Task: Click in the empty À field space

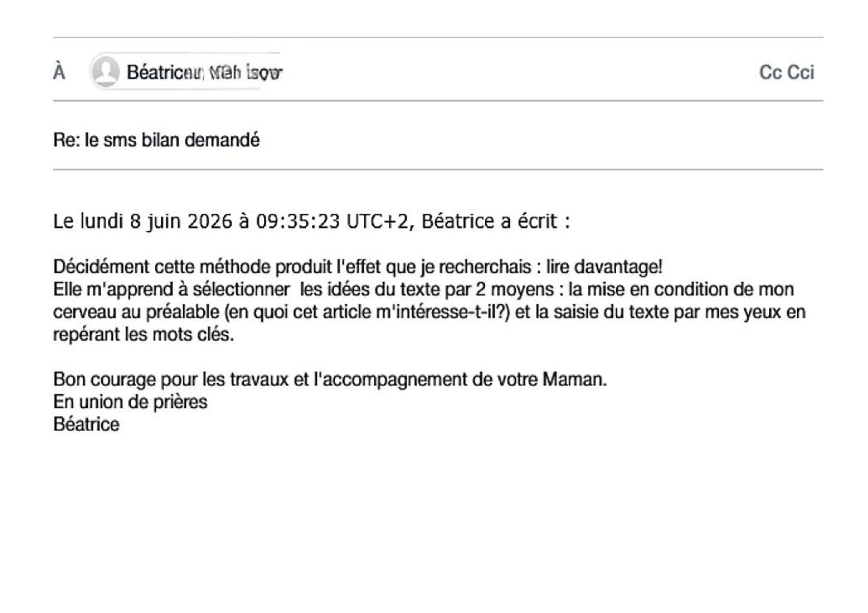Action: (x=520, y=72)
